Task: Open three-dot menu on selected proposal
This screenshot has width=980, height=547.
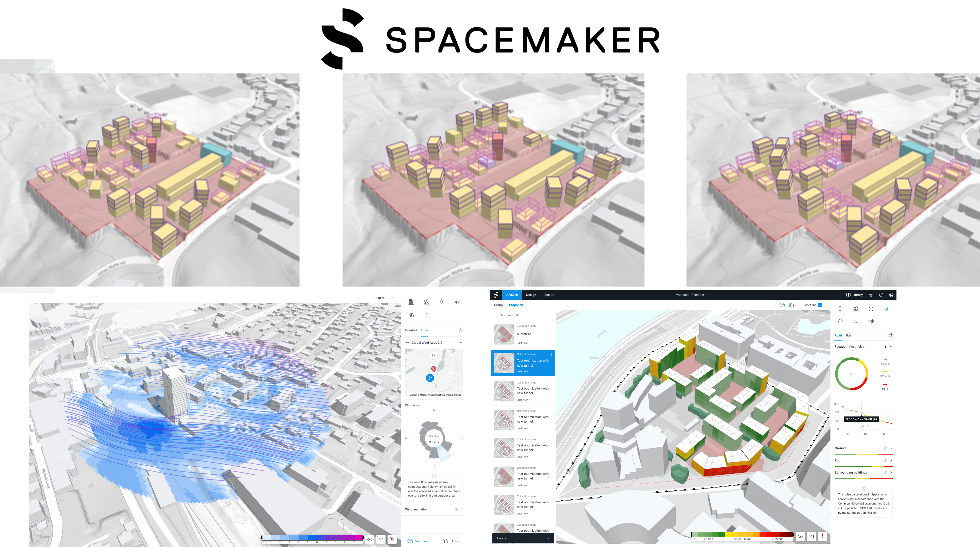Action: [551, 354]
